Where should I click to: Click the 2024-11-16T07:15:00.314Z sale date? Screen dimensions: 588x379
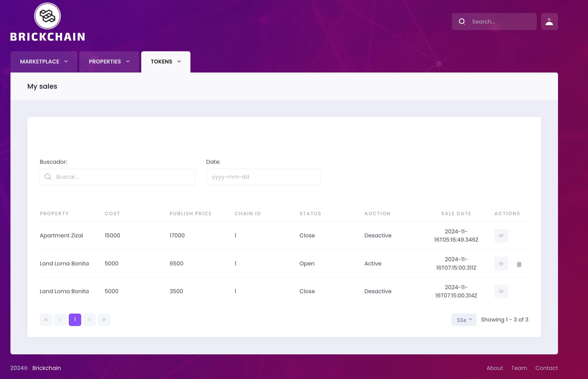(456, 291)
